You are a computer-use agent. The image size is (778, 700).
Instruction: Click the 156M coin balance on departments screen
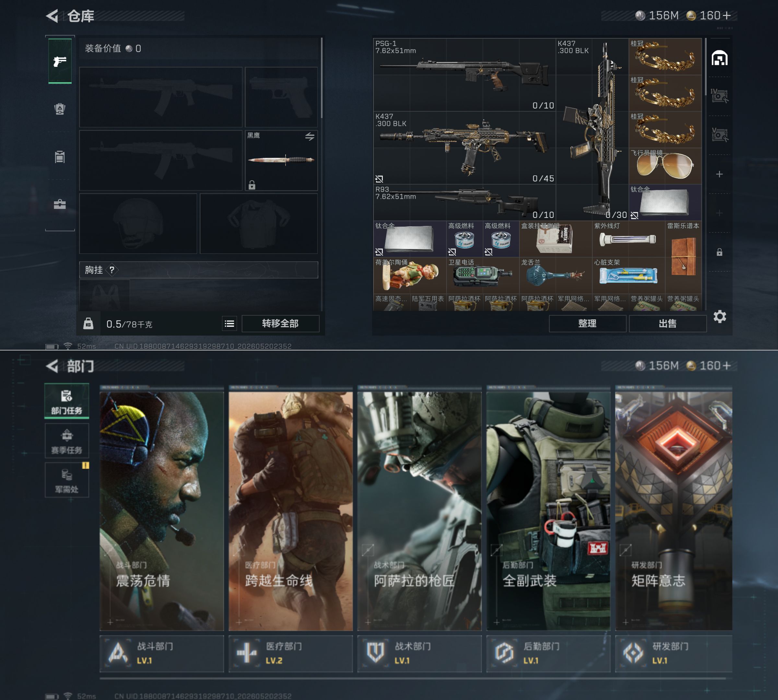pyautogui.click(x=657, y=365)
